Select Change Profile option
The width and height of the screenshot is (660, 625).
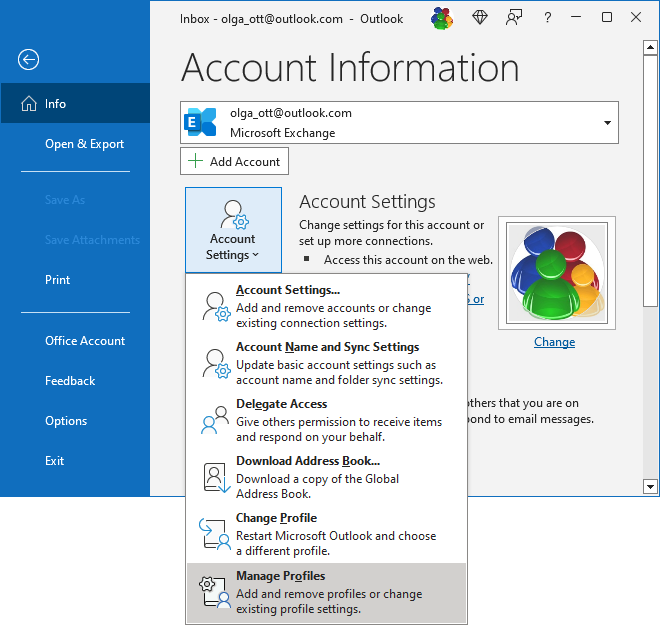(326, 534)
